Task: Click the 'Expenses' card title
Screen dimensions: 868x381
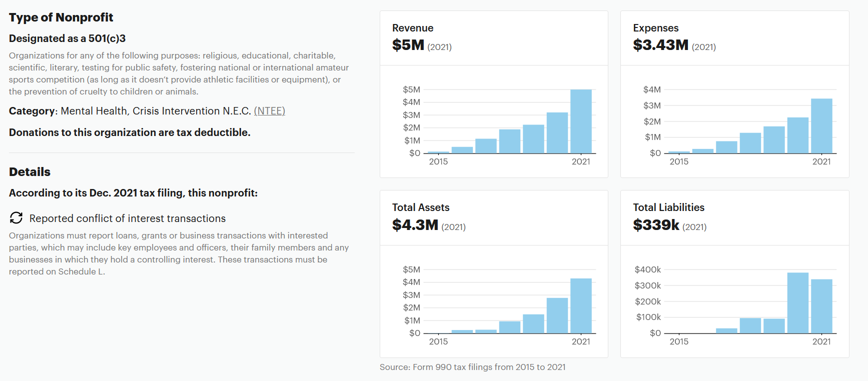Action: [x=656, y=28]
